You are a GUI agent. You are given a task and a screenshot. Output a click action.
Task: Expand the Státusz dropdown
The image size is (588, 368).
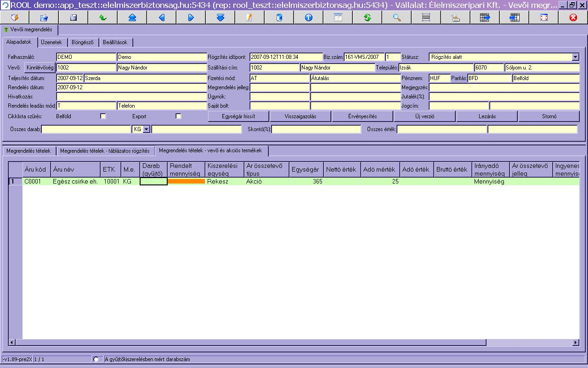pyautogui.click(x=576, y=57)
